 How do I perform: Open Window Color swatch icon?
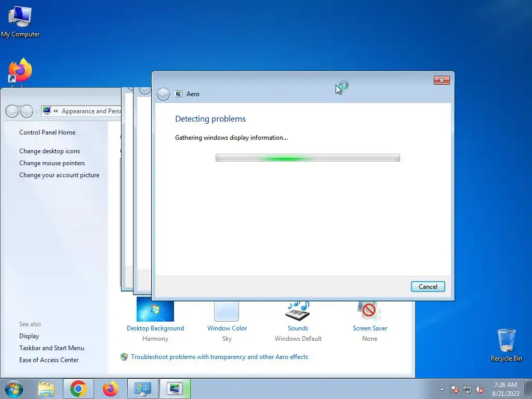227,311
